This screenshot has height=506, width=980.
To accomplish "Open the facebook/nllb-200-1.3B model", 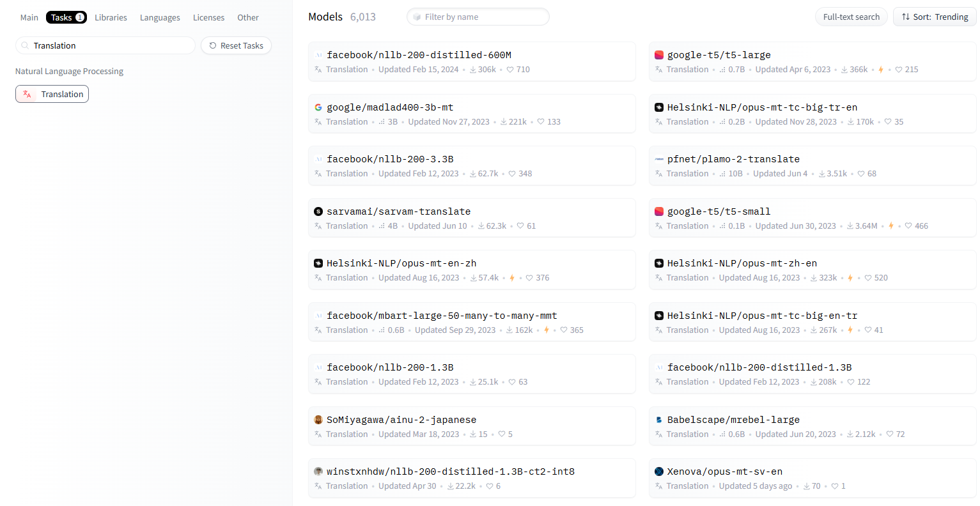I will 472,374.
